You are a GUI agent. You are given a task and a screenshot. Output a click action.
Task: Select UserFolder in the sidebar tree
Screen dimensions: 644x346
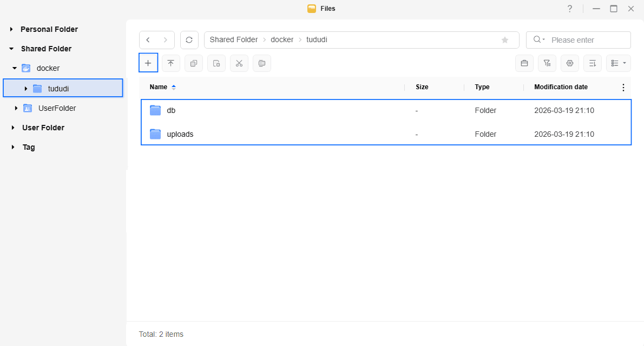[57, 108]
